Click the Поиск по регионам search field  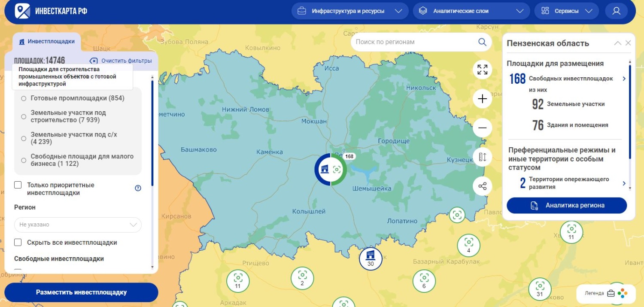coord(421,42)
